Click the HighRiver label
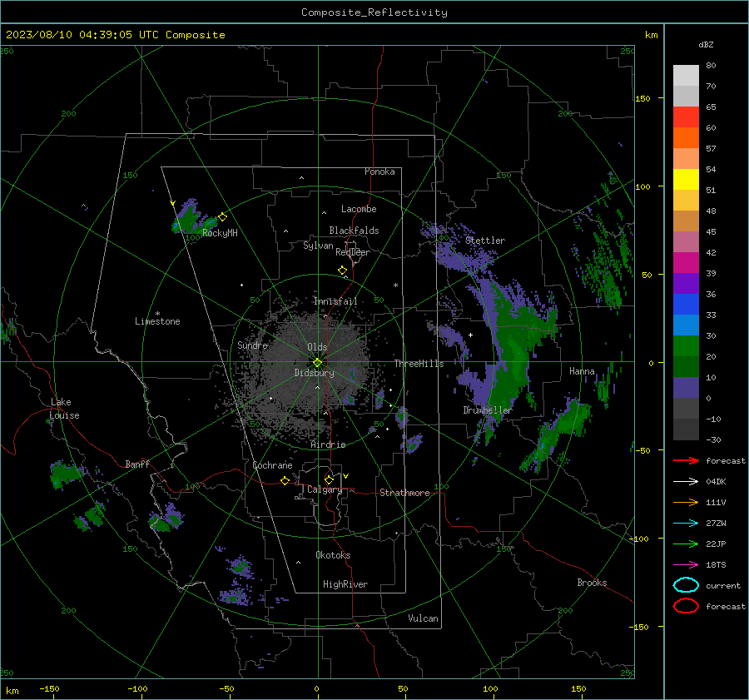 [345, 584]
